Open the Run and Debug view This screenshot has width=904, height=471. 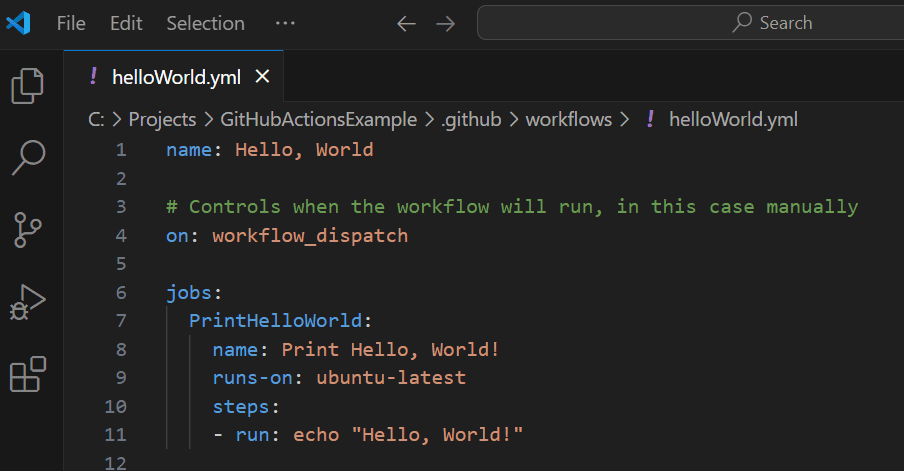point(28,302)
